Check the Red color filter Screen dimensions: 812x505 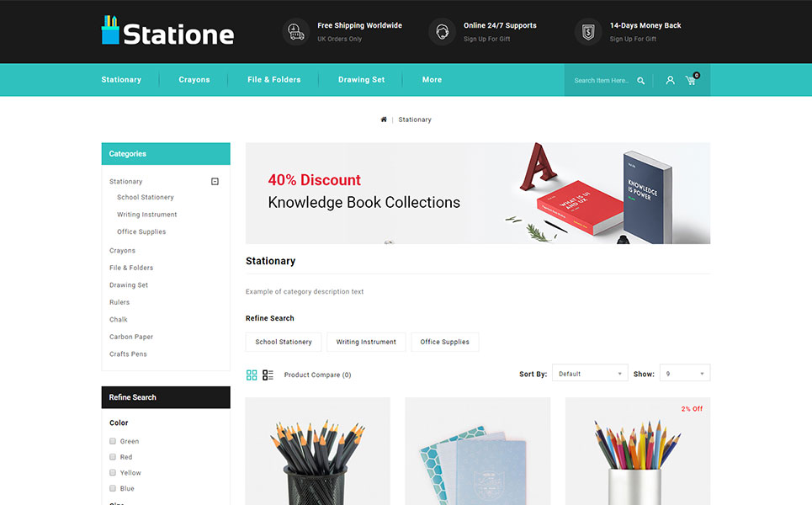coord(113,457)
